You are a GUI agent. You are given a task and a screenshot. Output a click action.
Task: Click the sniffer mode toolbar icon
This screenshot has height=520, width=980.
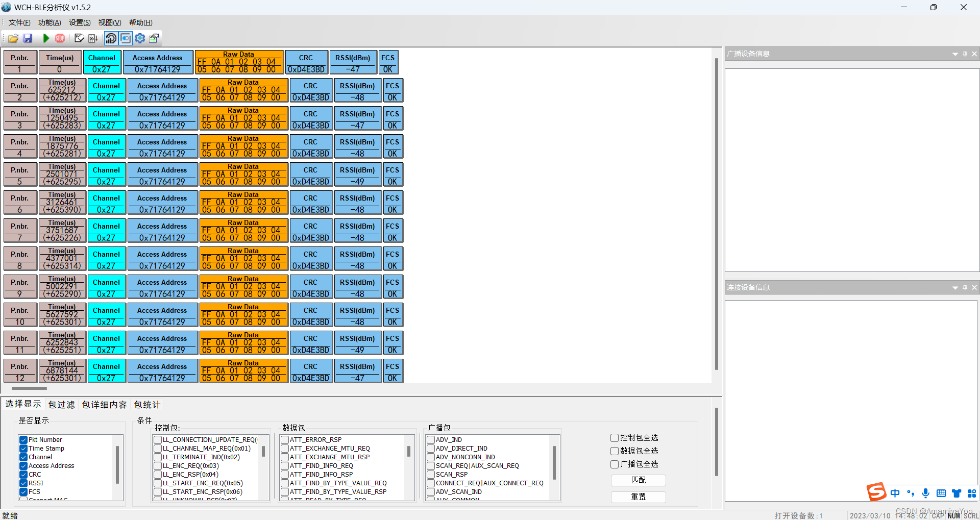pyautogui.click(x=111, y=38)
